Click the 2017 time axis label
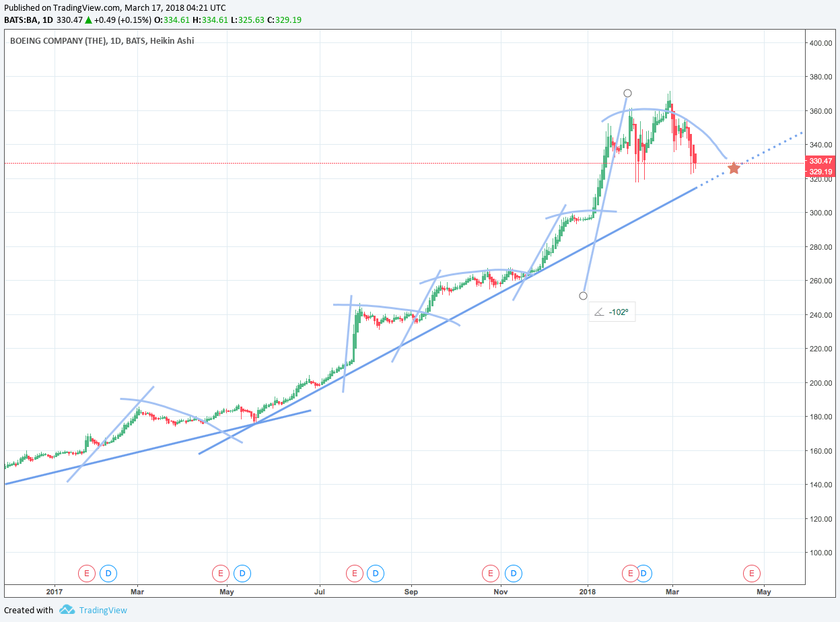The image size is (840, 622). coord(55,592)
